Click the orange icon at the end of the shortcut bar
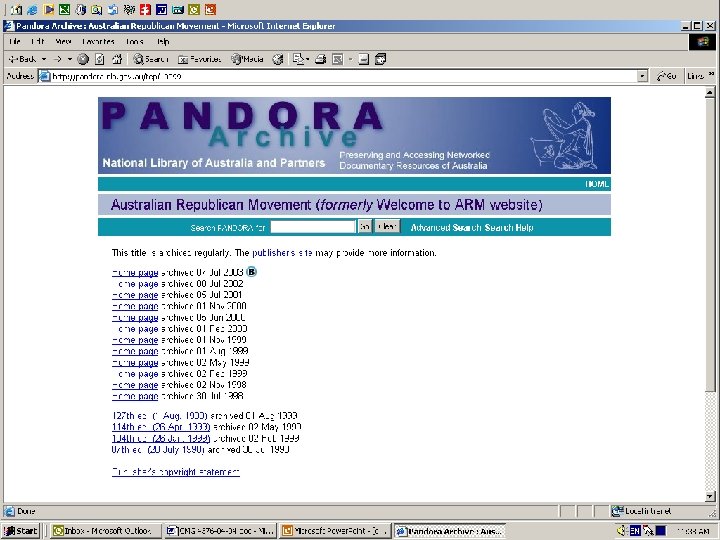This screenshot has height=540, width=720. [210, 9]
